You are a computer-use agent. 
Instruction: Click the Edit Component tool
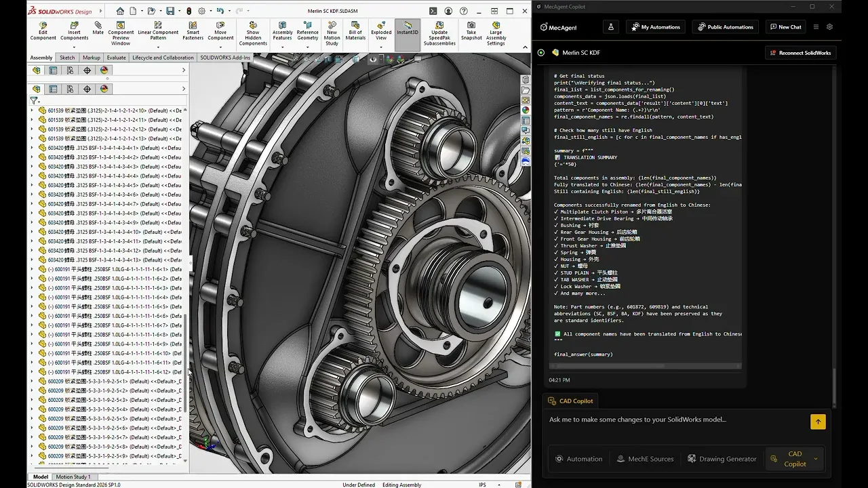[x=43, y=30]
